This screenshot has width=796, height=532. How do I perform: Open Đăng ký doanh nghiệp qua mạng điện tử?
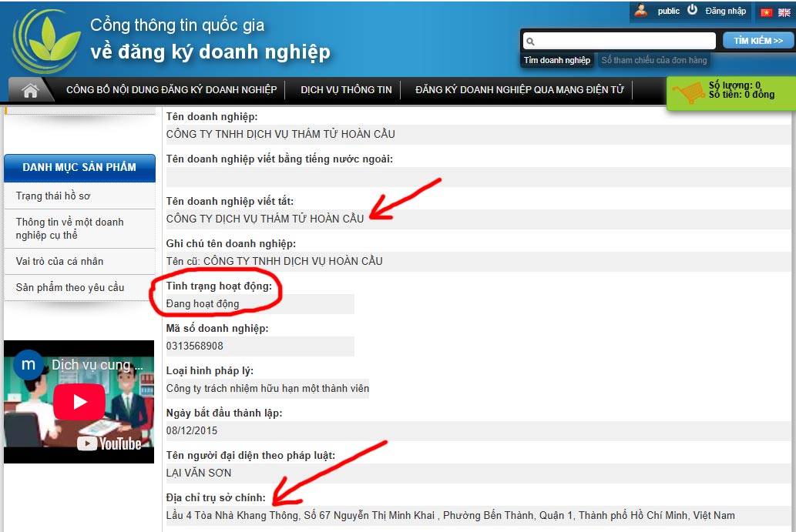click(519, 90)
